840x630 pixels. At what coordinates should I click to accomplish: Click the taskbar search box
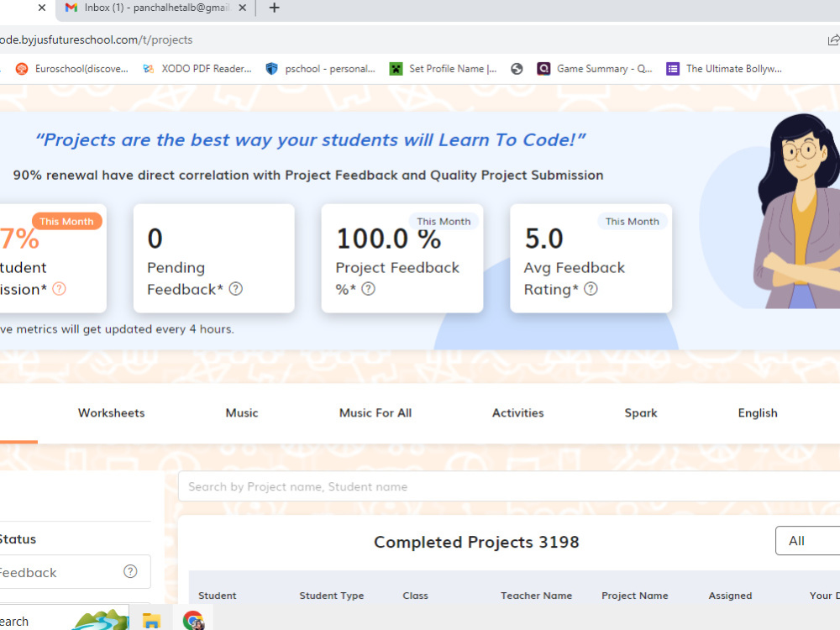(65, 619)
